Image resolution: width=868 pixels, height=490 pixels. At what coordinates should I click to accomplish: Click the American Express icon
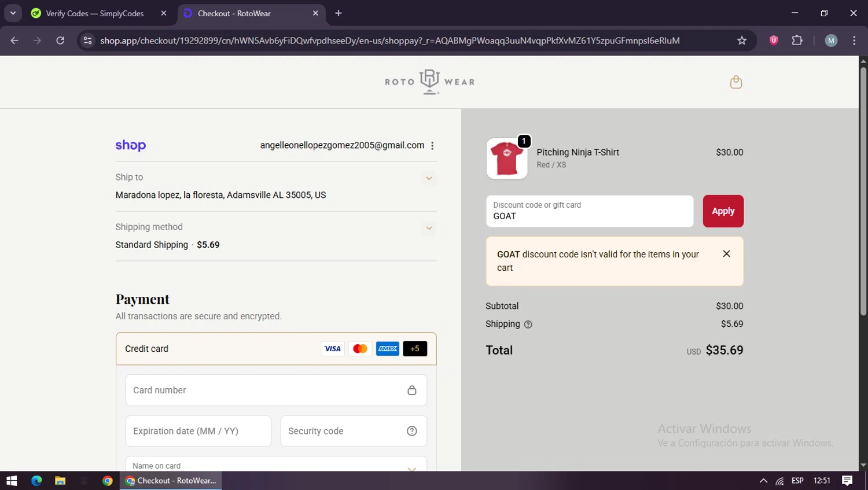click(x=388, y=349)
